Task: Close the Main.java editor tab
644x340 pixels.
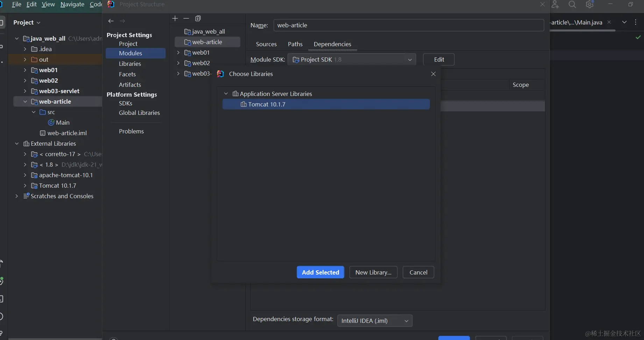Action: click(x=609, y=22)
